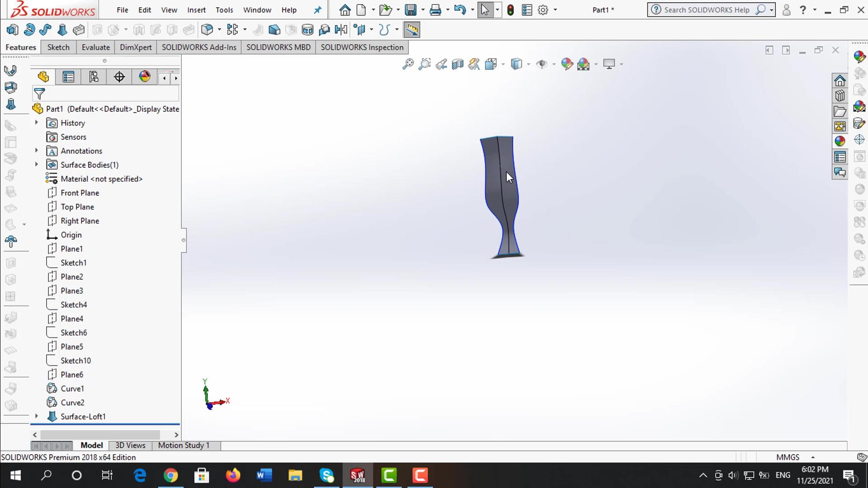Click the Measure tool icon
This screenshot has width=868, height=488.
[x=411, y=30]
